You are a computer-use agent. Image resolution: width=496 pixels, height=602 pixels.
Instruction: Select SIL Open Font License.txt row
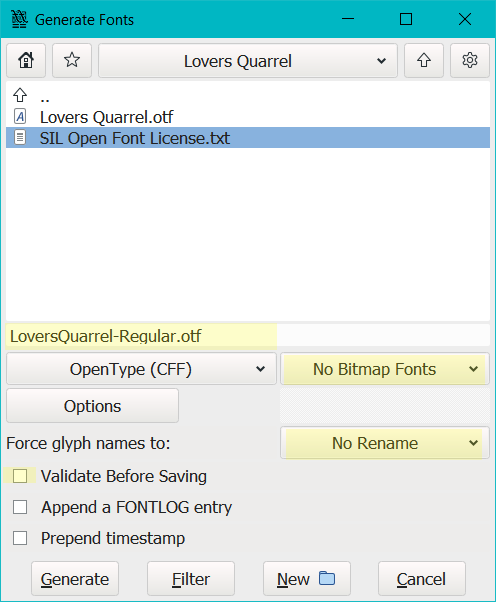tap(248, 137)
